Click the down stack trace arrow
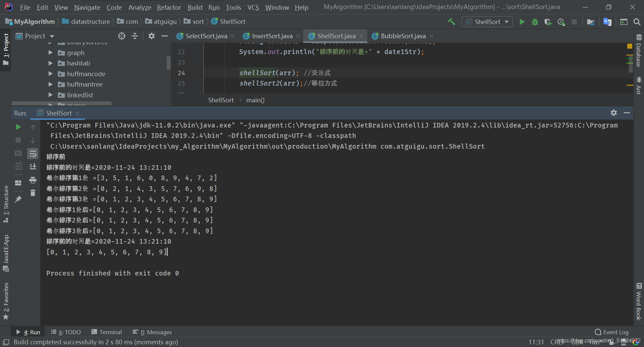 tap(33, 140)
